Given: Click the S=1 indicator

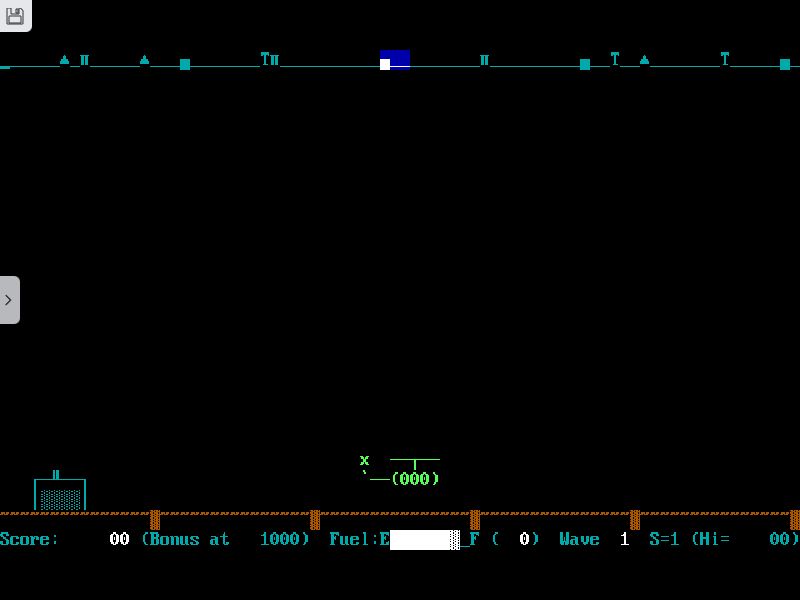Looking at the screenshot, I should pyautogui.click(x=664, y=540).
